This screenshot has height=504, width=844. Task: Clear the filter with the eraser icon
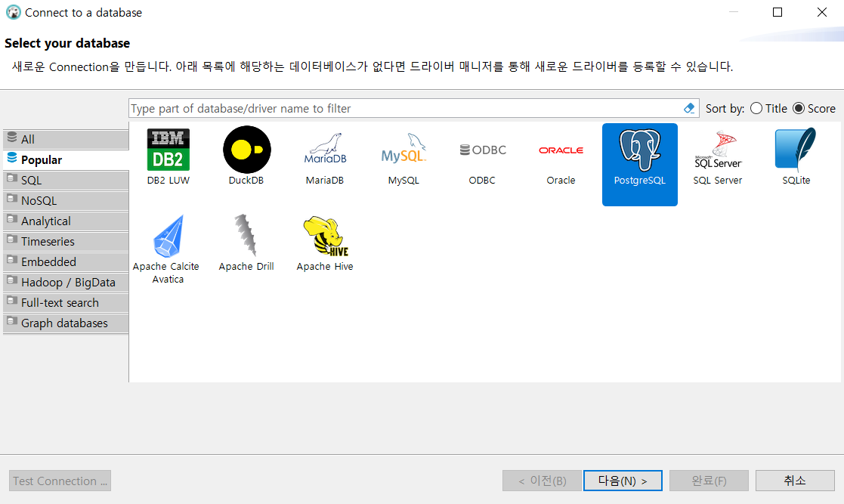689,108
